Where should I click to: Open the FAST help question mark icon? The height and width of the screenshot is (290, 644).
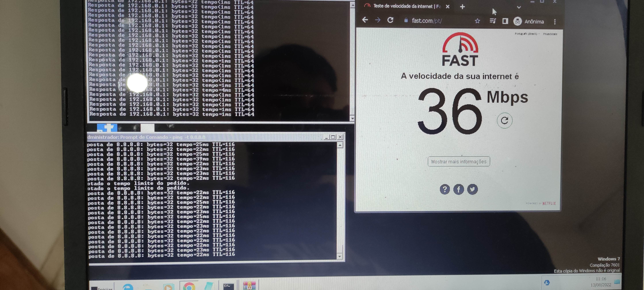pyautogui.click(x=444, y=189)
